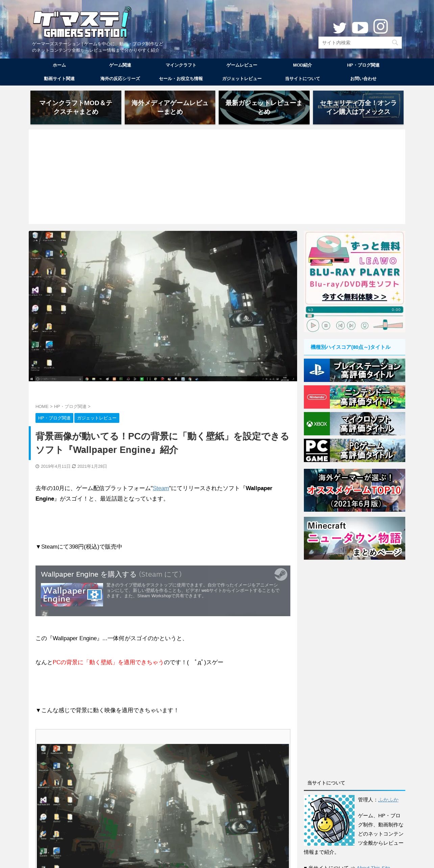Click the search magnifier icon
Image resolution: width=434 pixels, height=868 pixels.
tap(395, 43)
